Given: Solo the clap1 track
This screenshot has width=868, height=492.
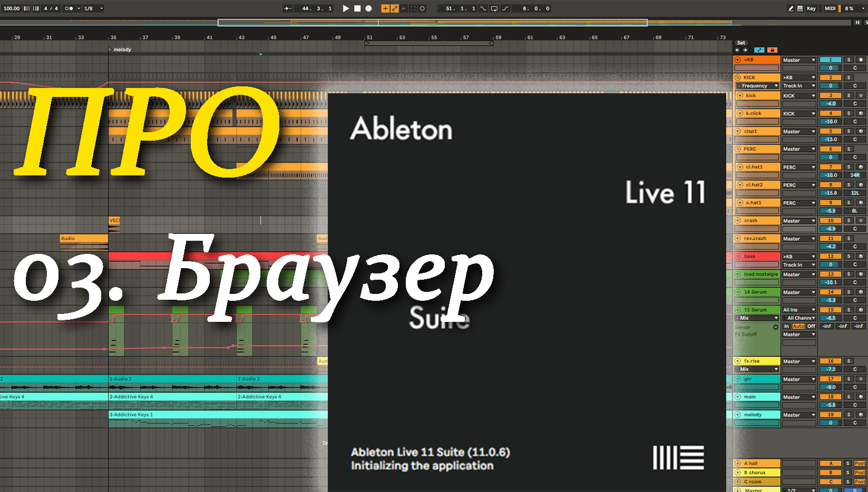Looking at the screenshot, I should [x=849, y=131].
